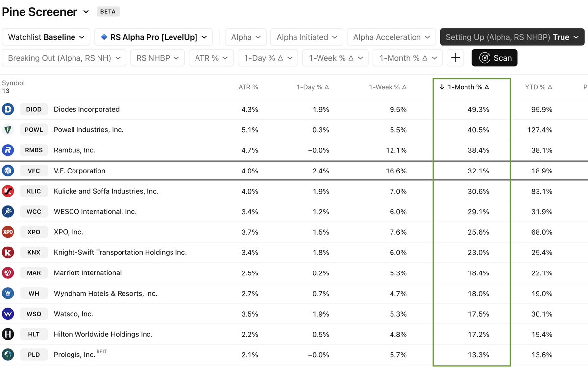Screen dimensions: 588x370
Task: Click the Rambus logo icon
Action: click(x=8, y=150)
